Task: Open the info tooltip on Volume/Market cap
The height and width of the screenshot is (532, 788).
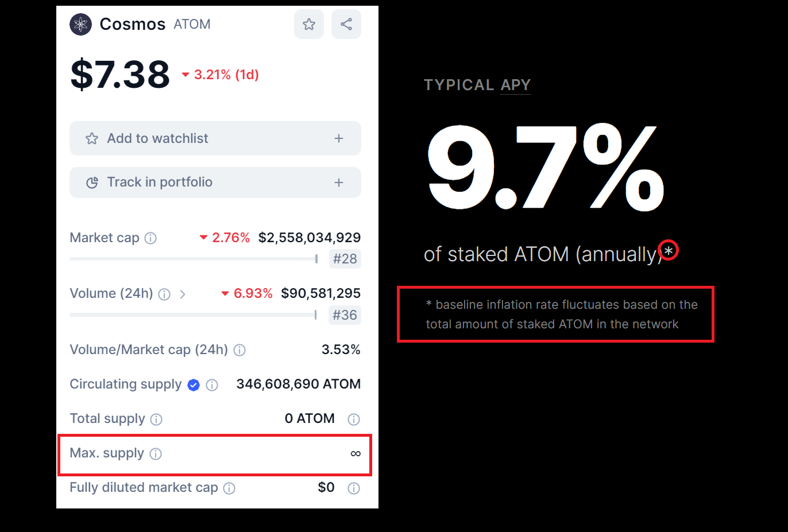Action: (x=240, y=350)
